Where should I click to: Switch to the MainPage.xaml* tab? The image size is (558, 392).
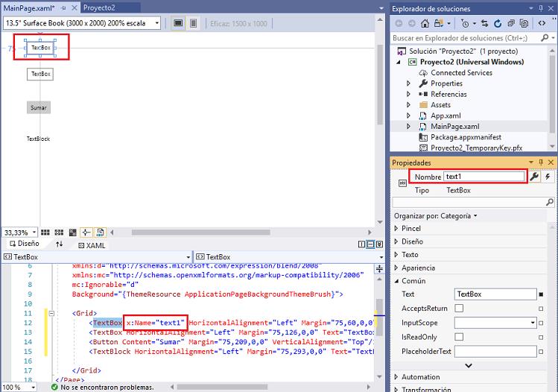click(x=28, y=8)
